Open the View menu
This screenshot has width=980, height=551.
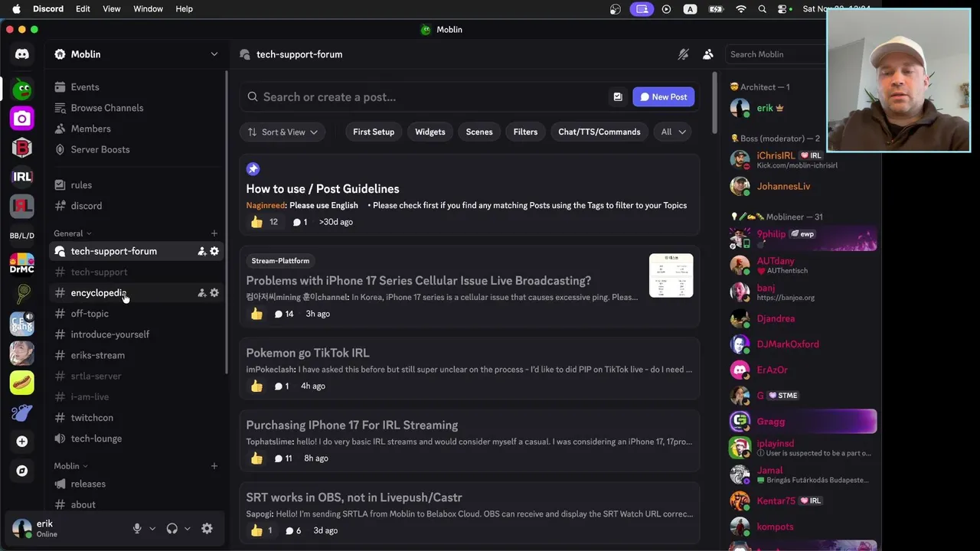point(112,9)
